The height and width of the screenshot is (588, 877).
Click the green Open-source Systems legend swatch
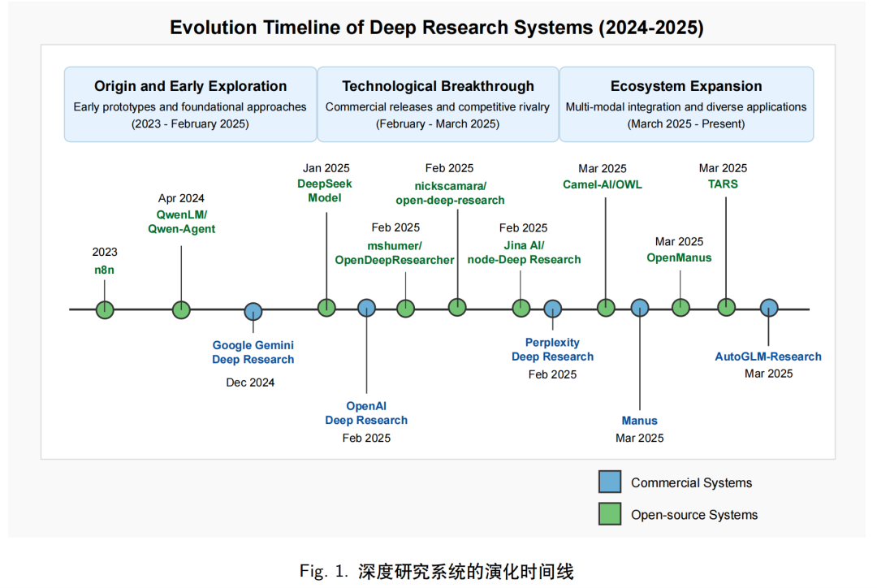610,513
